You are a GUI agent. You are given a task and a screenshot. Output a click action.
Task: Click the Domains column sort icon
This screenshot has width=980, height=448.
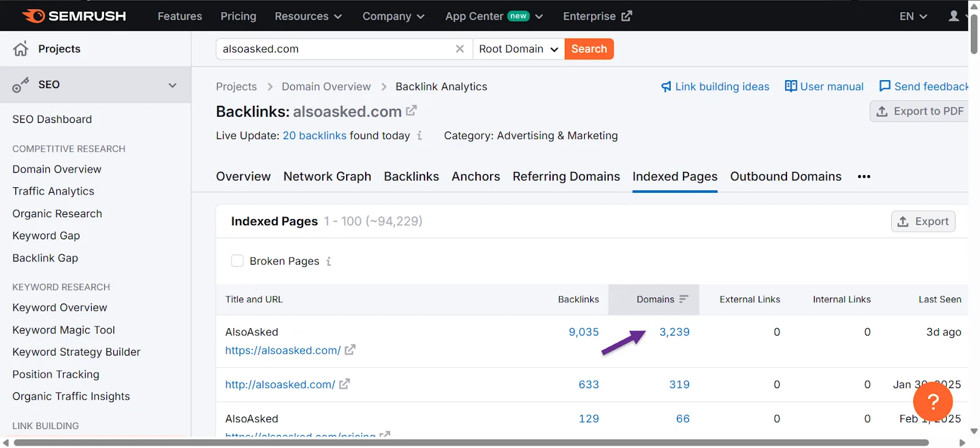pos(684,299)
